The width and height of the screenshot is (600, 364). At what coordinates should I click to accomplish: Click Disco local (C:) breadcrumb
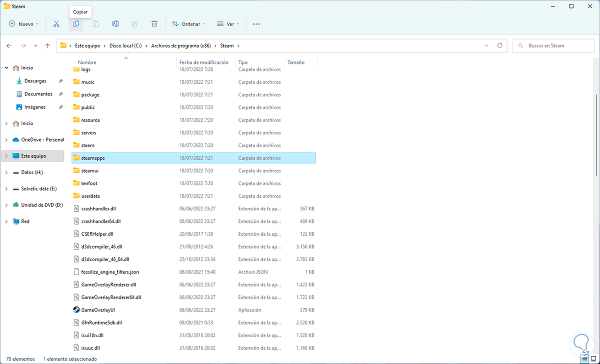pyautogui.click(x=125, y=45)
